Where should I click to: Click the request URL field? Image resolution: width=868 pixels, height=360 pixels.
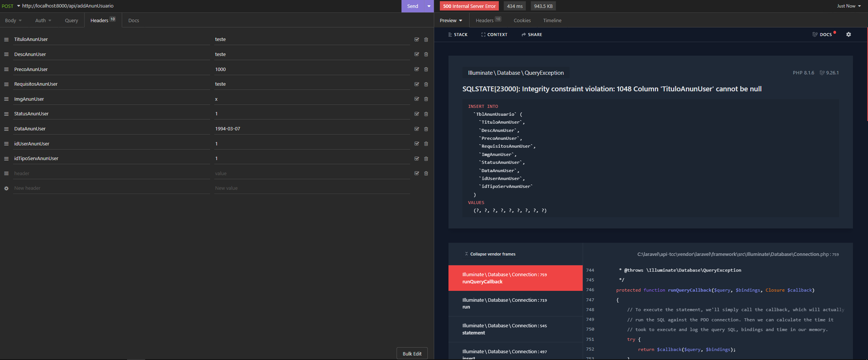(x=211, y=6)
